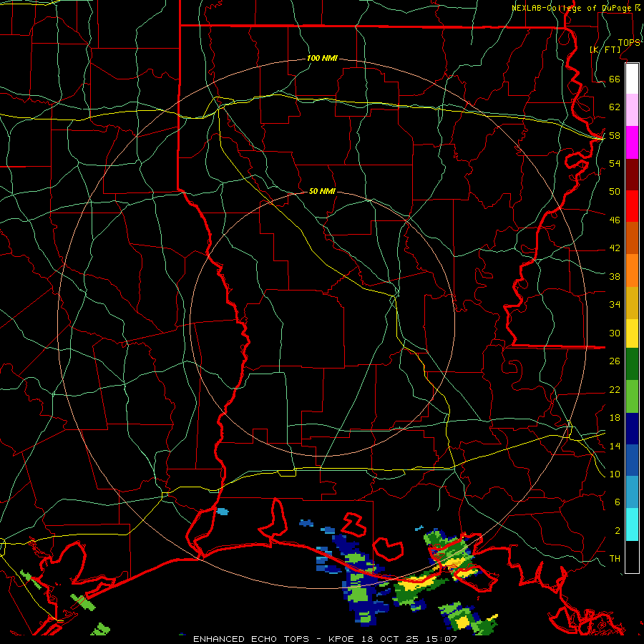Screen dimensions: 644x644
Task: Click the "26" legend value
Action: click(615, 361)
